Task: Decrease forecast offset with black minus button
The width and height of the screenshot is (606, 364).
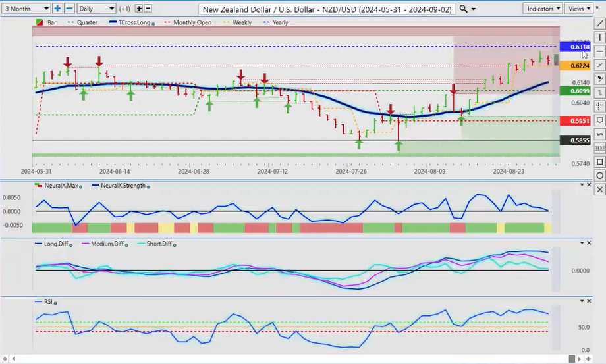Action: 148,9
